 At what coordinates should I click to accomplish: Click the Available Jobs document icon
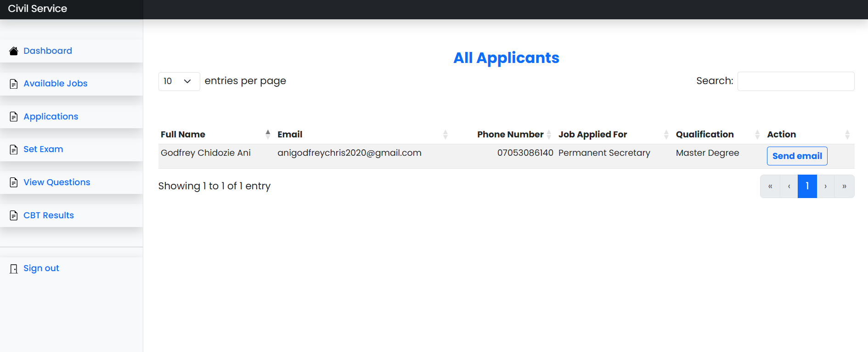(x=14, y=84)
